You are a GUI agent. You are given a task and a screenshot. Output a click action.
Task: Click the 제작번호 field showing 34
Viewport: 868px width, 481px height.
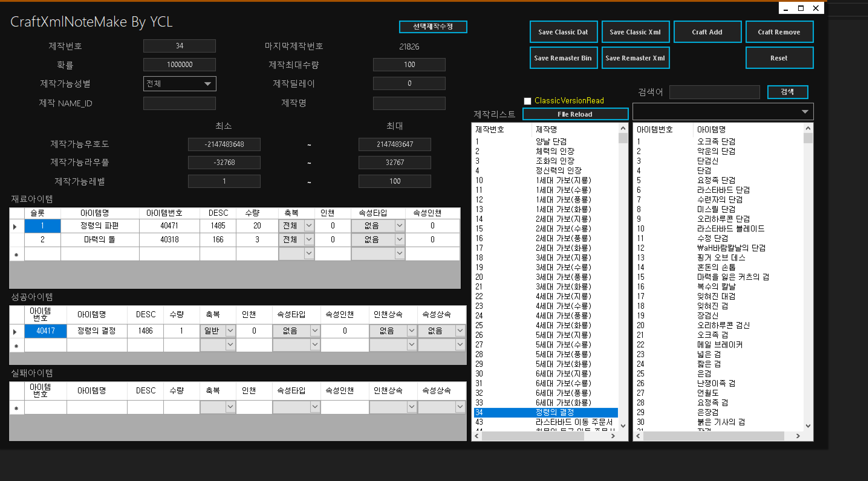click(180, 46)
